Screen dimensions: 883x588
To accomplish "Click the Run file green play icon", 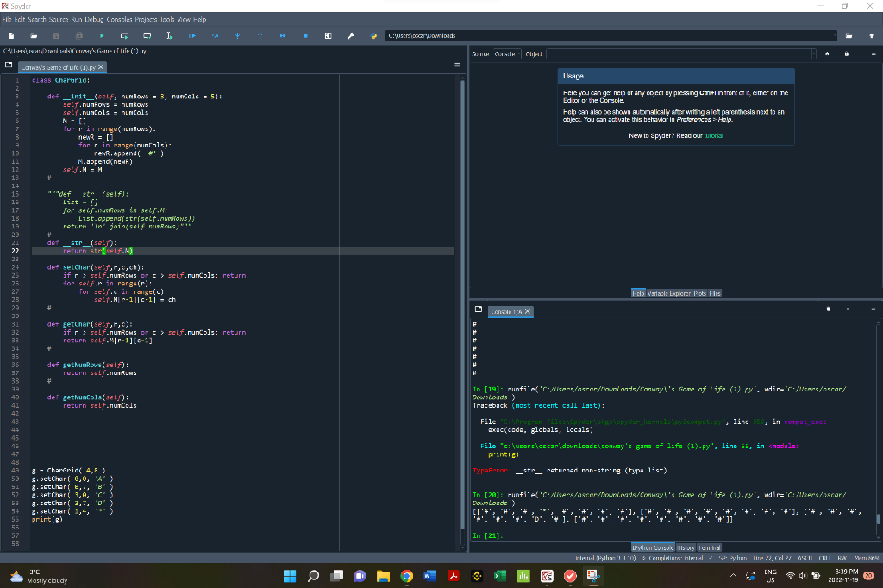I will tap(101, 35).
